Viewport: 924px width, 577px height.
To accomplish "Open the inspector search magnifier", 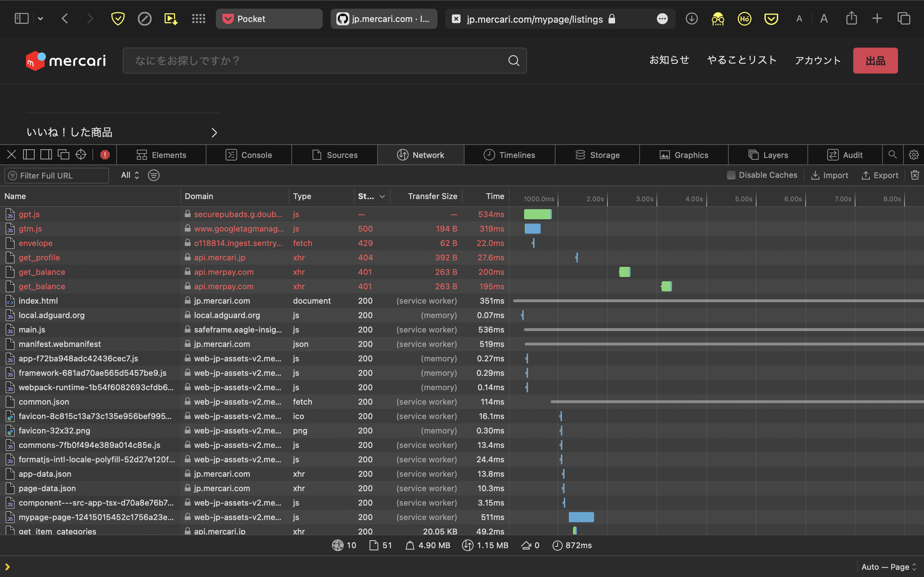I will [x=893, y=155].
